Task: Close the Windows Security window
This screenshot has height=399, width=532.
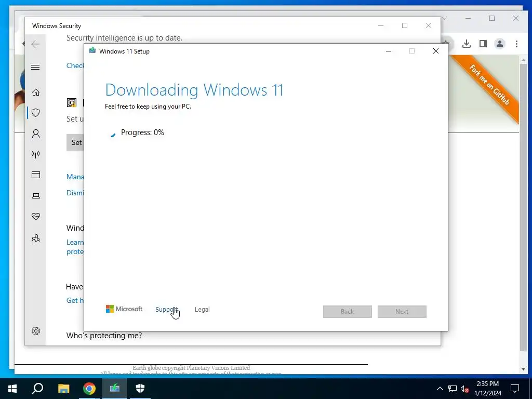Action: (x=429, y=25)
